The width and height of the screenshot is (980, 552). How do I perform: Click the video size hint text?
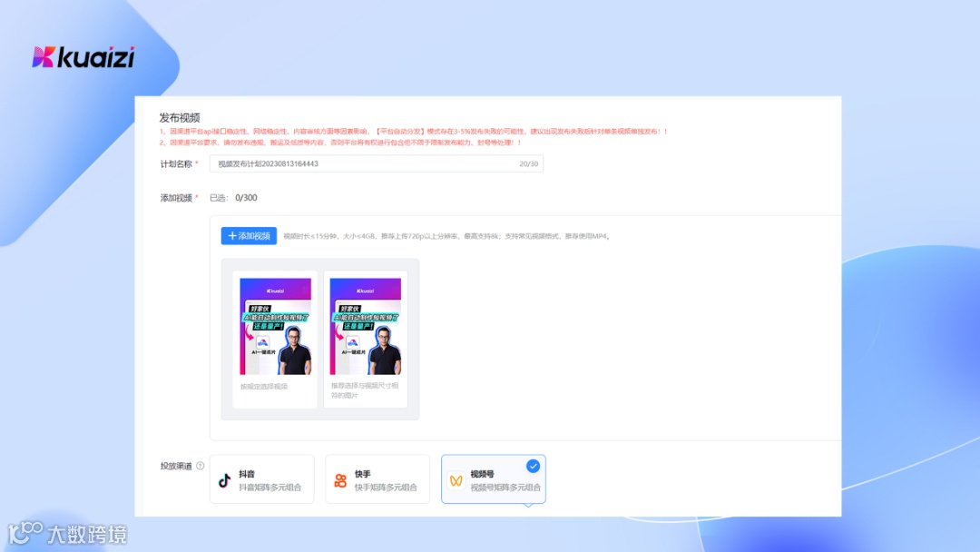(447, 236)
